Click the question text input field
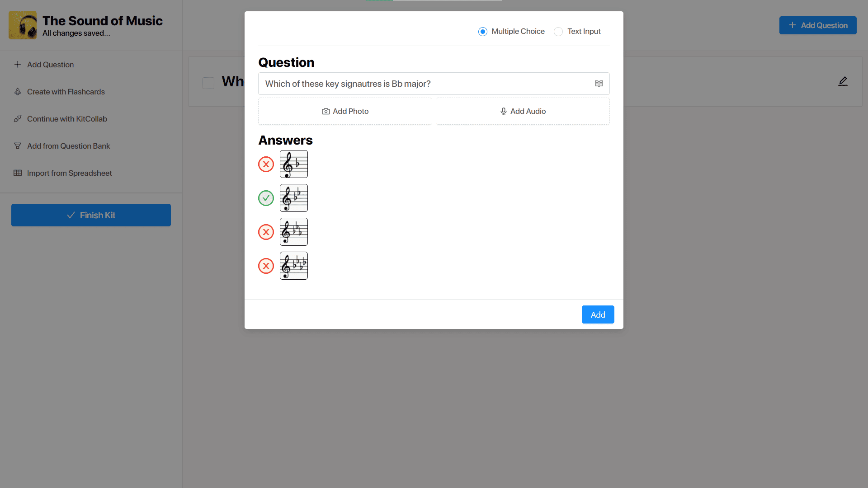The image size is (868, 488). coord(434,84)
